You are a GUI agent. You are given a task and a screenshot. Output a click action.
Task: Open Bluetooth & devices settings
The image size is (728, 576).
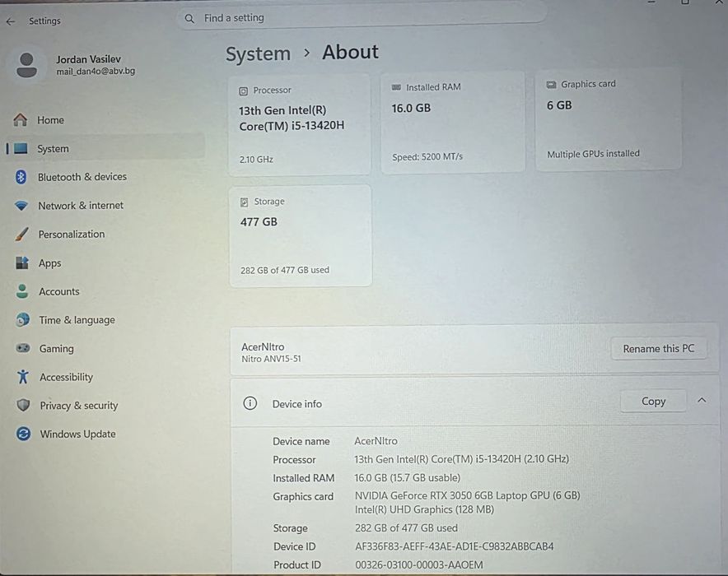pyautogui.click(x=82, y=177)
